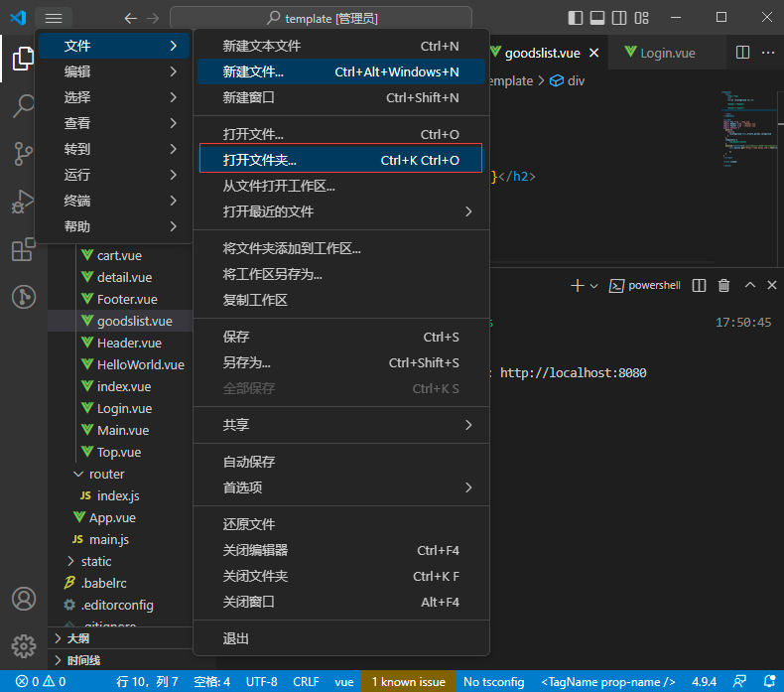This screenshot has height=692, width=784.
Task: Create a new terminal with plus icon
Action: pos(577,285)
